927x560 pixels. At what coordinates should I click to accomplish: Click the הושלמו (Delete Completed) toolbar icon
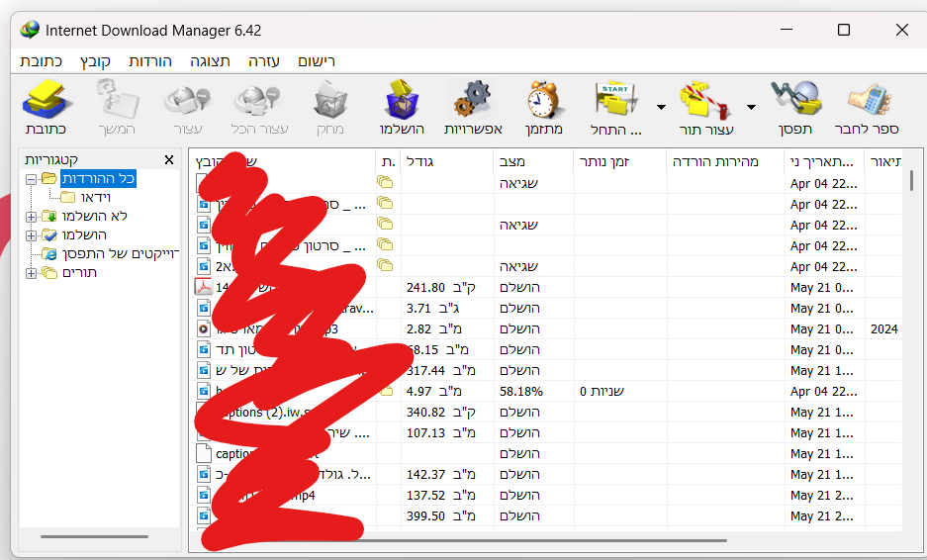[402, 99]
